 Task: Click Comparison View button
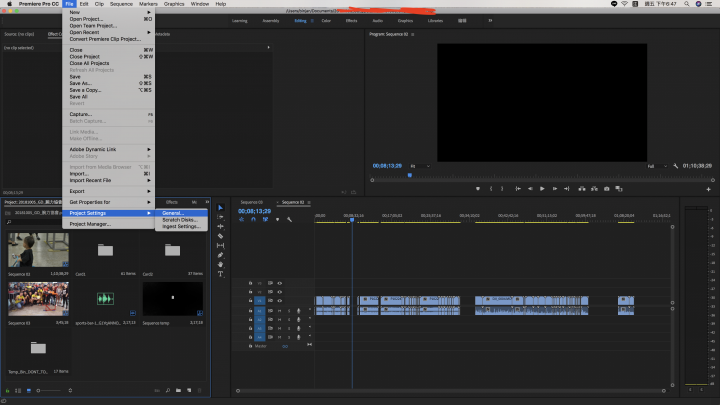[619, 189]
